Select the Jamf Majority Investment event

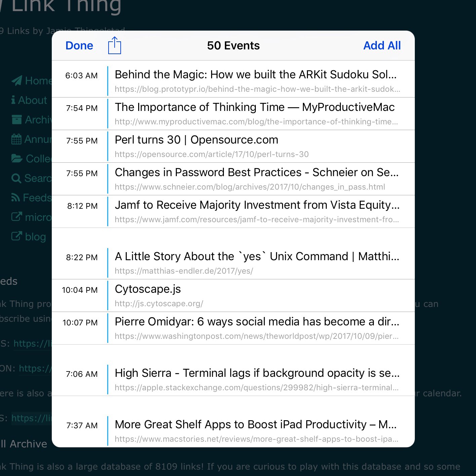(x=233, y=211)
